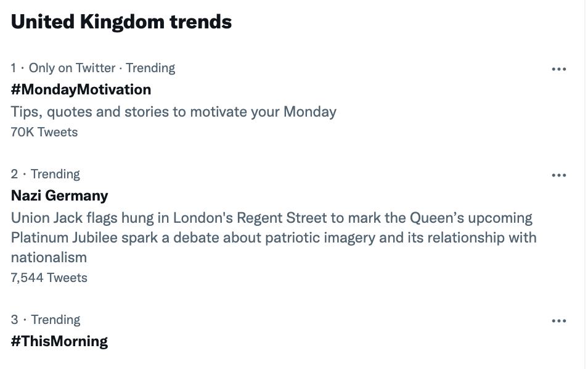Open the #ThisMorning hashtag
Viewport: 588px width, 369px height.
point(59,341)
